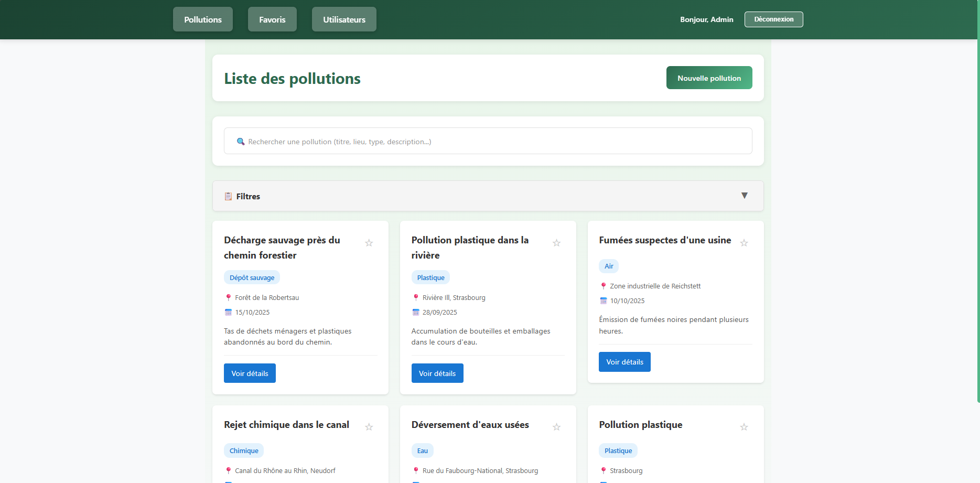Click the pin icon beside Rivière Ill, Strasbourg

[416, 297]
